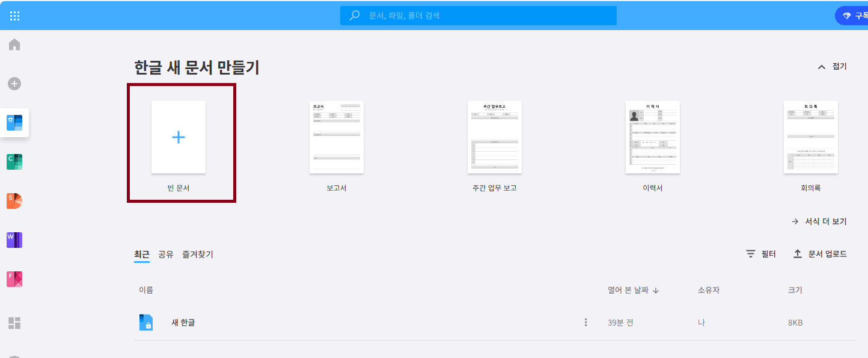Open the app launcher grid at top left
Screen dimensions: 868x358
pyautogui.click(x=15, y=16)
